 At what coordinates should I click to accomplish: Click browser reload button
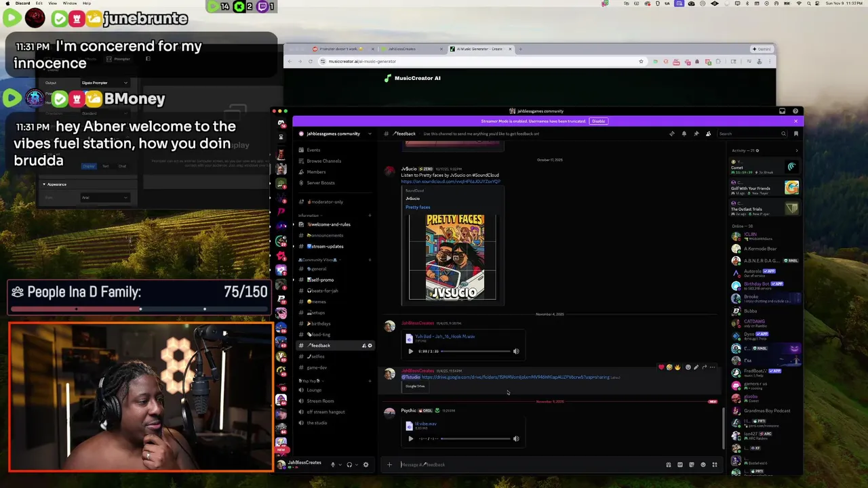point(311,62)
